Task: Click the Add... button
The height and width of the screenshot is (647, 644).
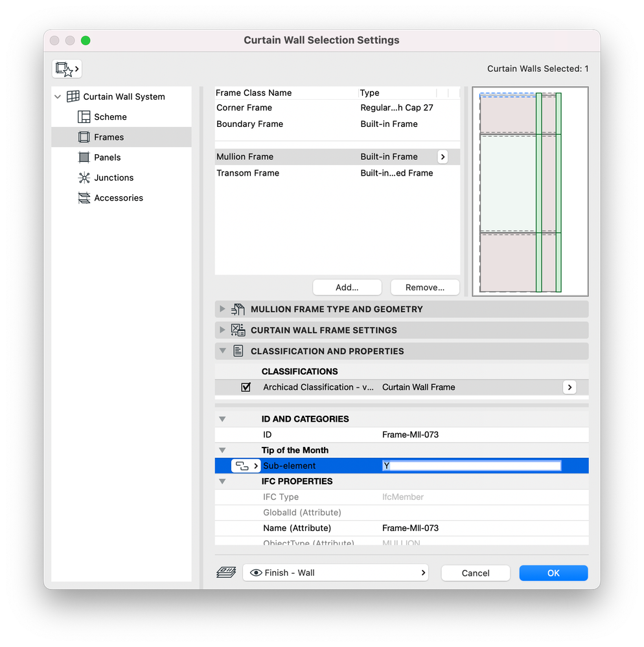Action: (347, 287)
